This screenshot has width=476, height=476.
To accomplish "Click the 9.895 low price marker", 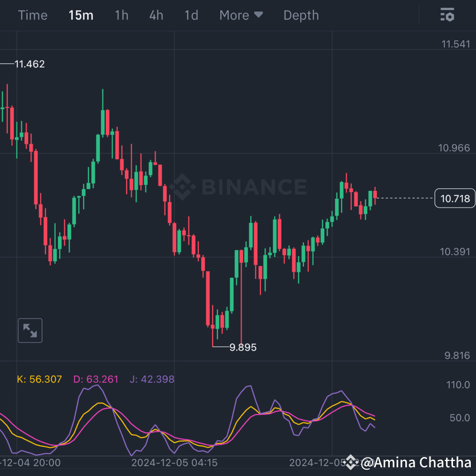I will [x=243, y=347].
